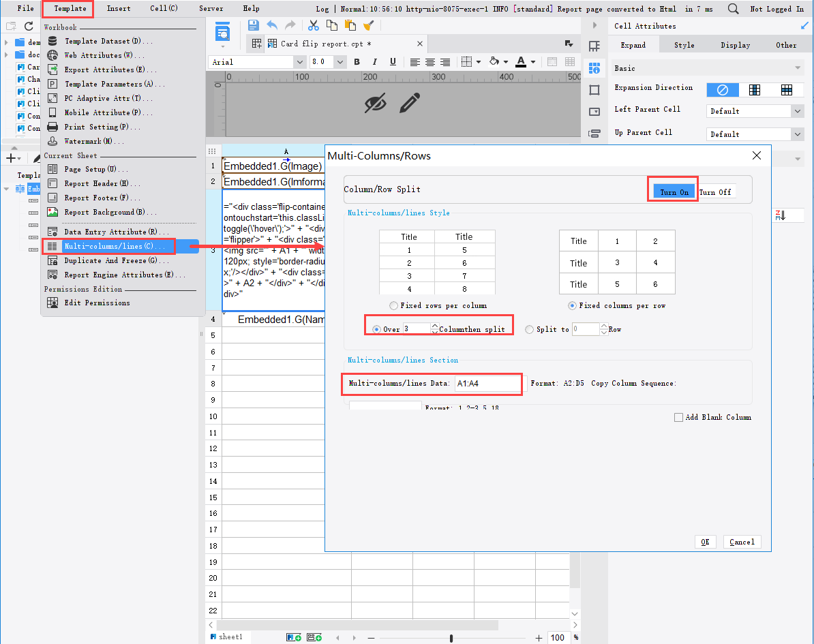This screenshot has width=814, height=644.
Task: Open the Insert menu
Action: click(119, 9)
